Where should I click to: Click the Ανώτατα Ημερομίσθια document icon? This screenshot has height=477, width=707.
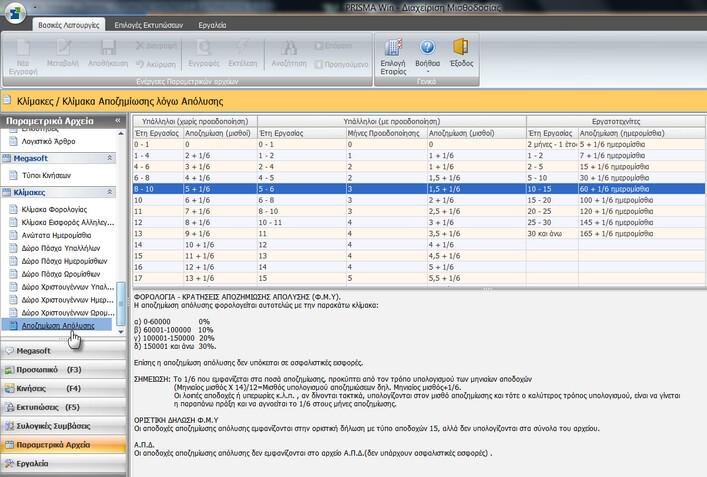[x=14, y=235]
